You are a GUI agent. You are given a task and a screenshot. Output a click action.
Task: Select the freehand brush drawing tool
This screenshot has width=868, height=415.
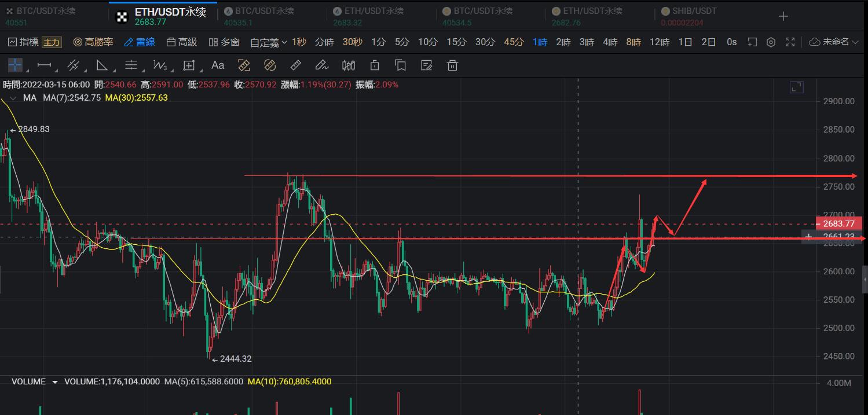click(x=321, y=65)
